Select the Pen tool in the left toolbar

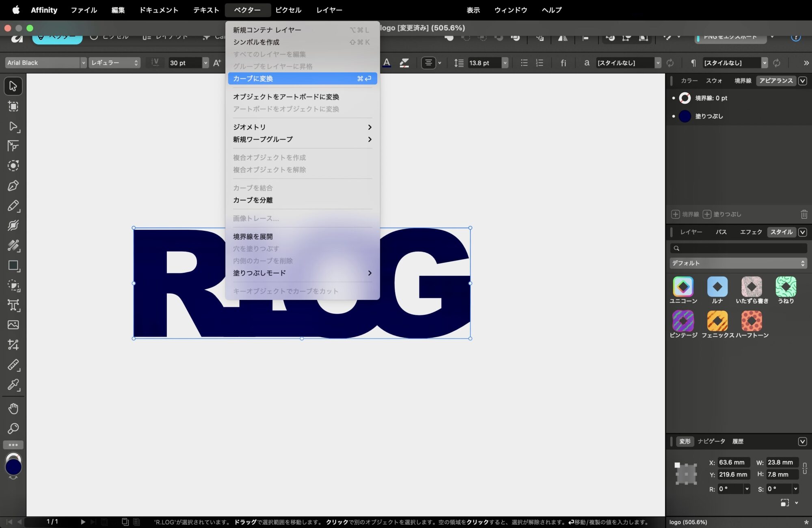point(13,186)
